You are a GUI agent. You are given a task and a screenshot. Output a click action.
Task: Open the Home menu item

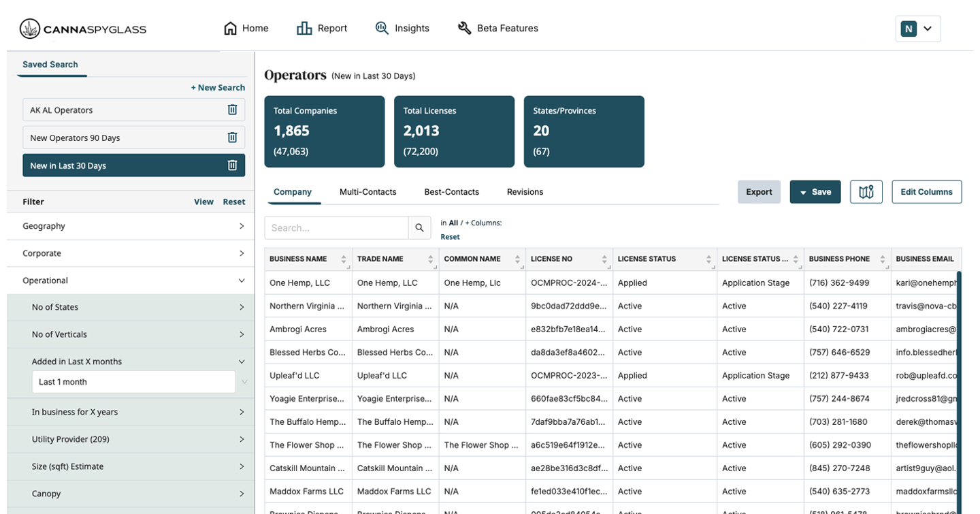tap(246, 29)
